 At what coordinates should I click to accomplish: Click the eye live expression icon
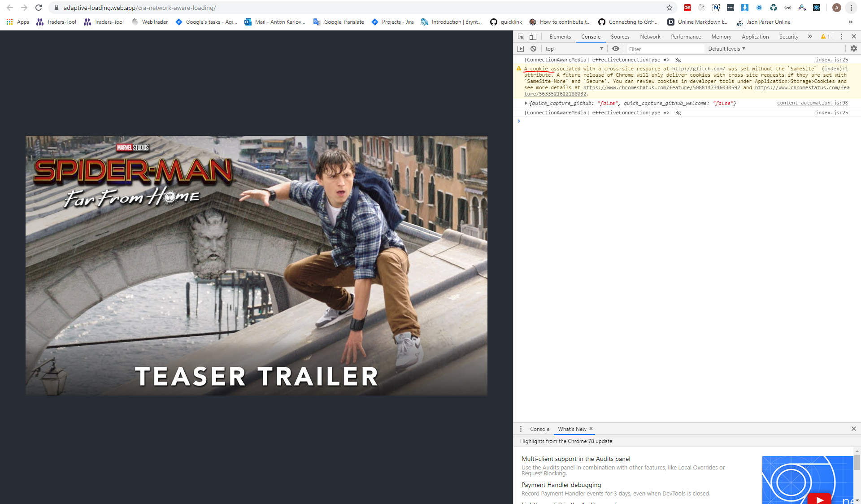(x=616, y=48)
